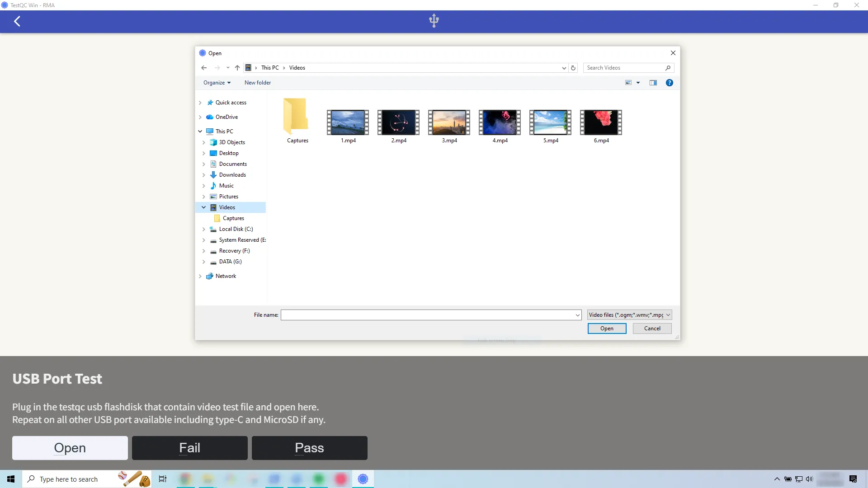Click the back arrow in the app header
The image size is (868, 488).
click(x=17, y=21)
